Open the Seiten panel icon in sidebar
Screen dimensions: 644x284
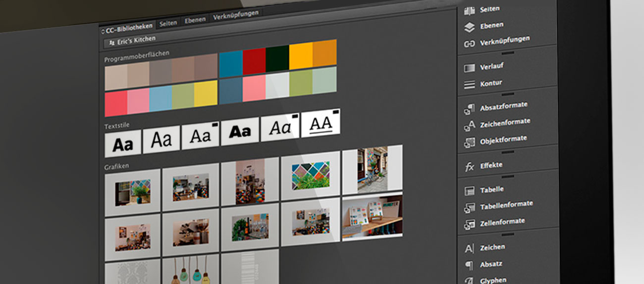click(470, 10)
